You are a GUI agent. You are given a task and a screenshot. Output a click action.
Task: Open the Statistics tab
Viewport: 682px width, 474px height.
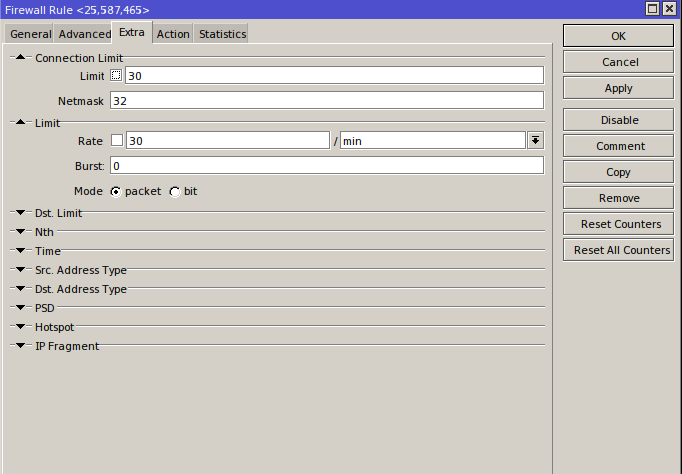[x=222, y=34]
